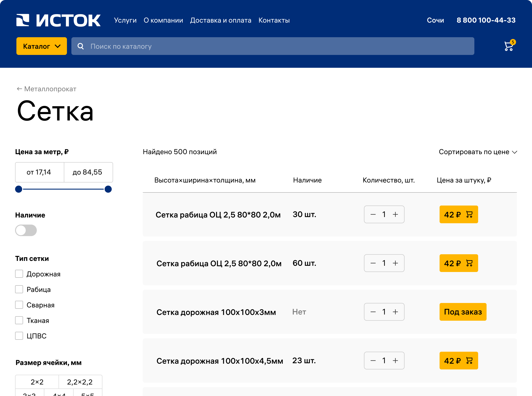Add the 23 шт. дорожная сетка to cart

point(458,361)
